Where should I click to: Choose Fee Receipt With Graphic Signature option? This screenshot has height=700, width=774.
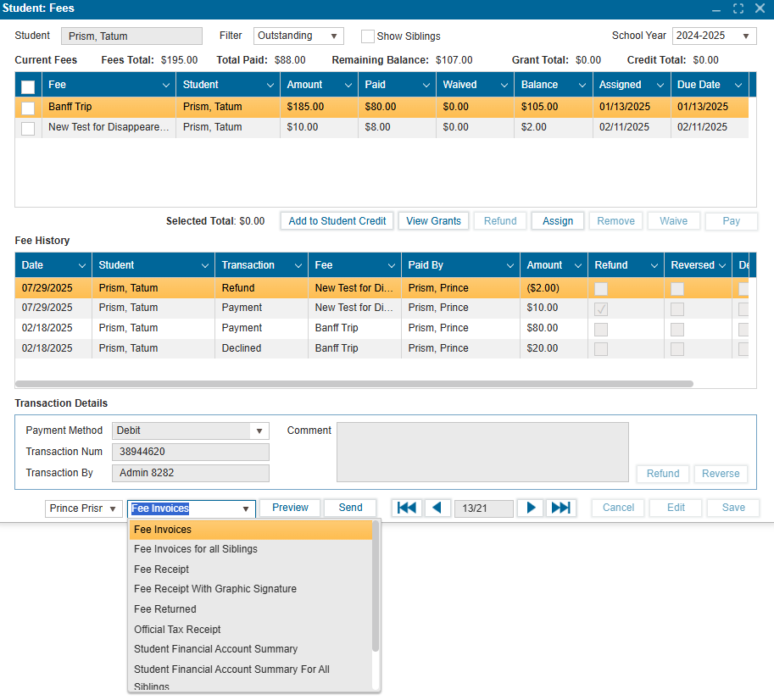(x=215, y=589)
